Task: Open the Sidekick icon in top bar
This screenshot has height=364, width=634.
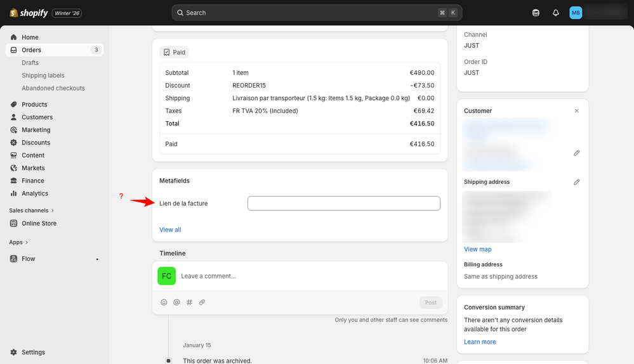Action: pos(536,13)
